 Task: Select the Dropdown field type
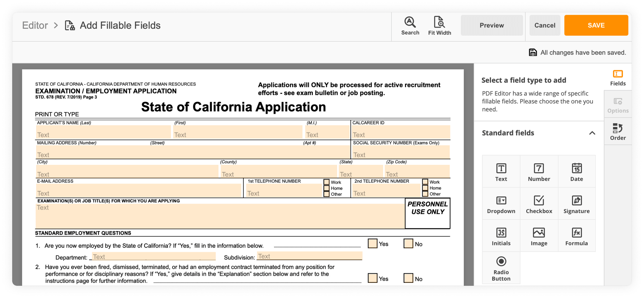(501, 204)
